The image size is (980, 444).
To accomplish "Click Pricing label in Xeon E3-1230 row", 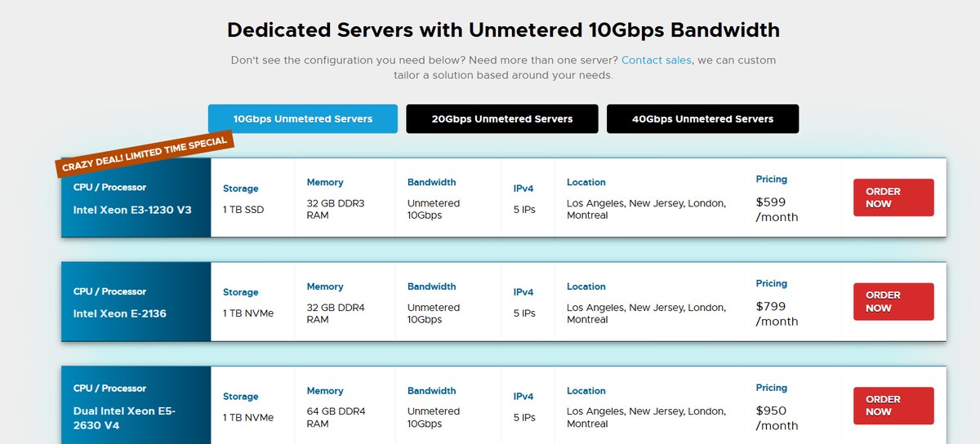I will coord(772,179).
